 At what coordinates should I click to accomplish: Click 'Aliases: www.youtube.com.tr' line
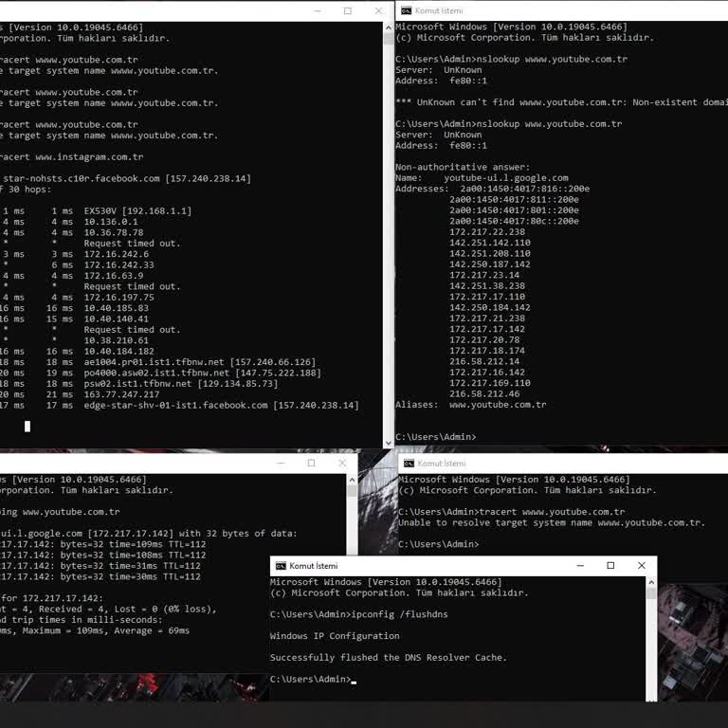(x=471, y=405)
